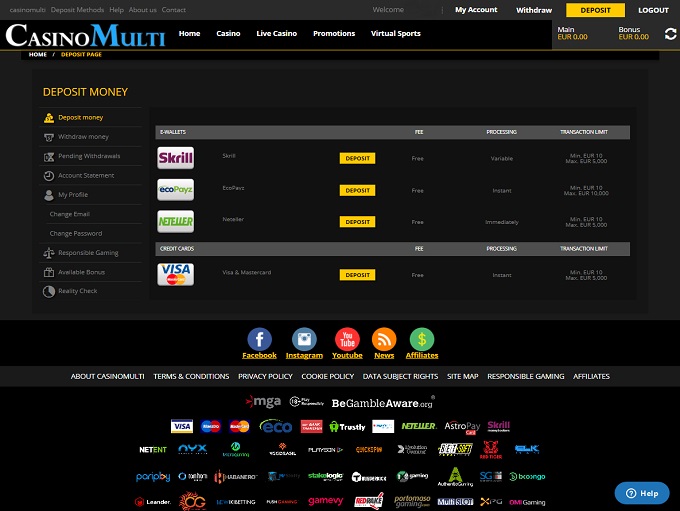
Task: Open the News RSS feed icon
Action: 384,339
